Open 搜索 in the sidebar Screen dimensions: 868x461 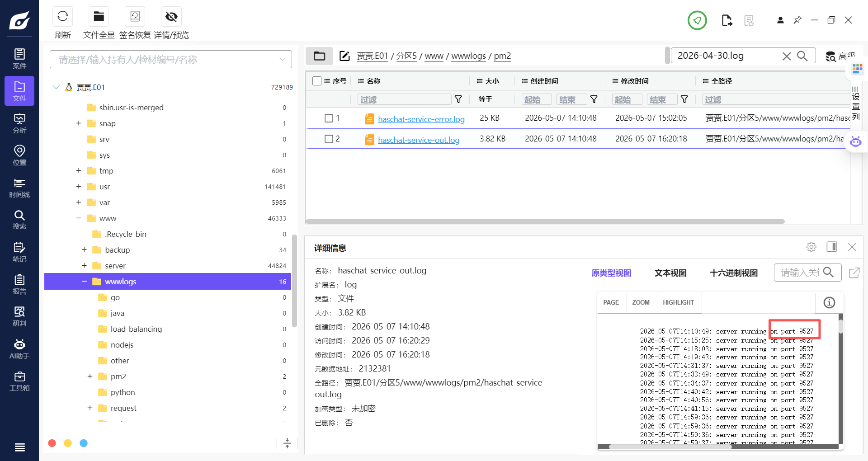pos(19,220)
